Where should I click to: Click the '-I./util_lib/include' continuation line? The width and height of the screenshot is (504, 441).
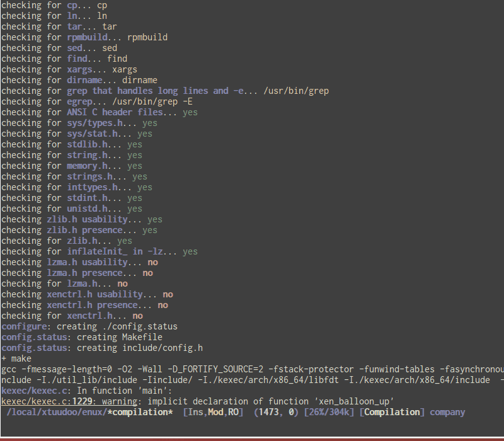pos(253,380)
